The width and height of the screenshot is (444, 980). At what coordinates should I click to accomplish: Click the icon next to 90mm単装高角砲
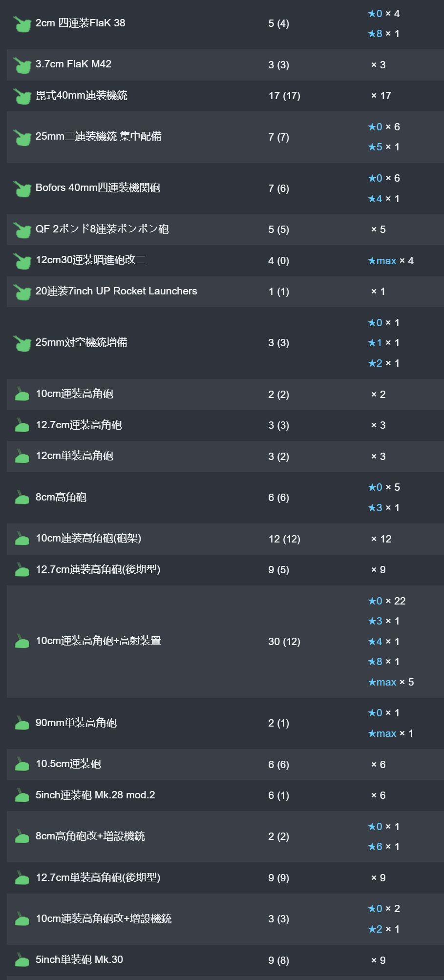(x=22, y=723)
